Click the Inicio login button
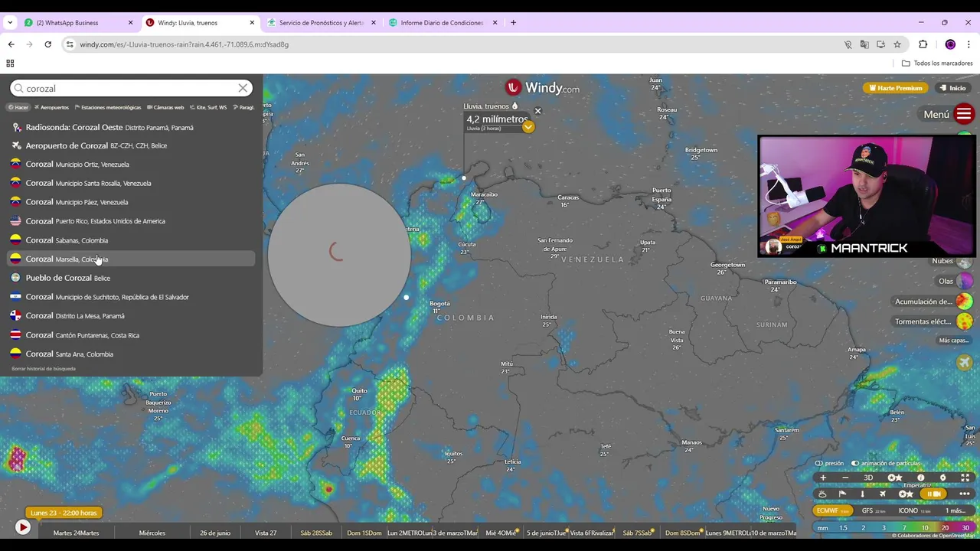The image size is (980, 551). [x=952, y=88]
